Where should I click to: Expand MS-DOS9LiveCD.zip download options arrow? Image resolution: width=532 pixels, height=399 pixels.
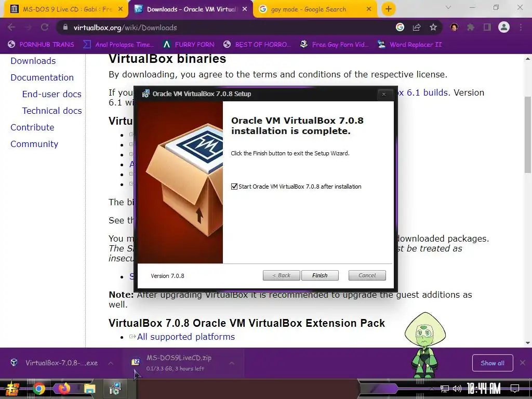pos(232,363)
